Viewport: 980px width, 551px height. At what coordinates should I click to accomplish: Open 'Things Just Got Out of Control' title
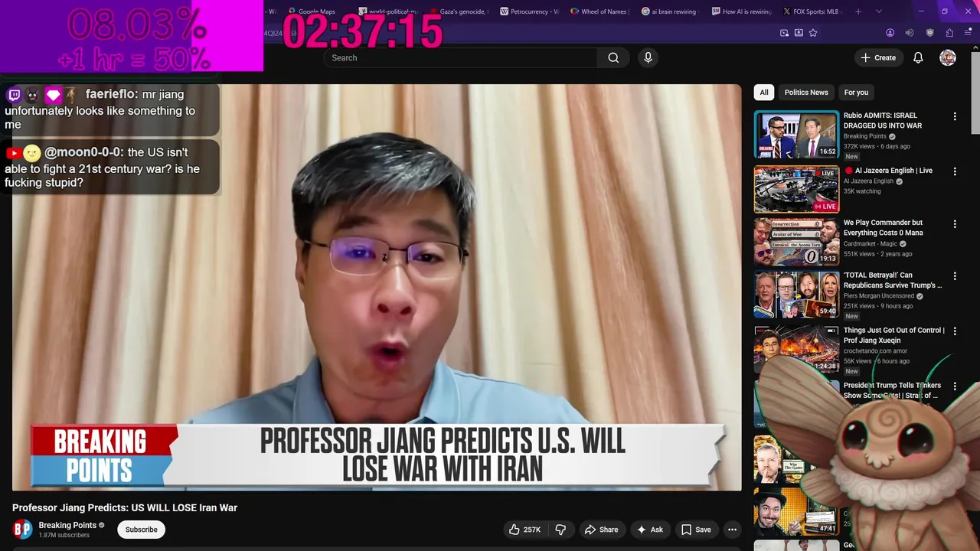893,335
